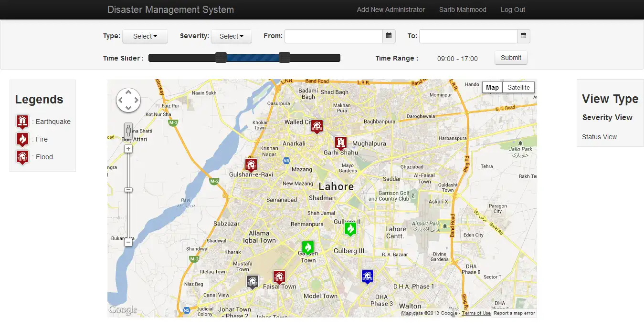Image resolution: width=644 pixels, height=327 pixels.
Task: Click the Earthquake legend icon
Action: coord(22,122)
